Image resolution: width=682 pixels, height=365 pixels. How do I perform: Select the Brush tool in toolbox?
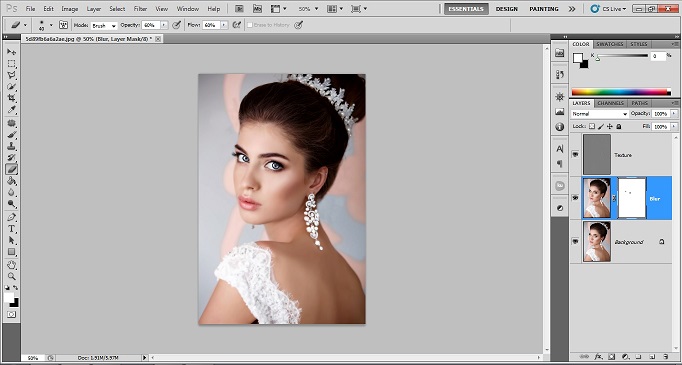pyautogui.click(x=11, y=135)
